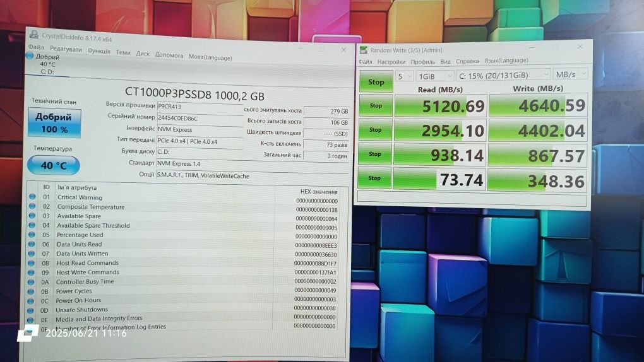Click the write result 4402.04
Viewport: 644px width, 362px height.
click(538, 131)
